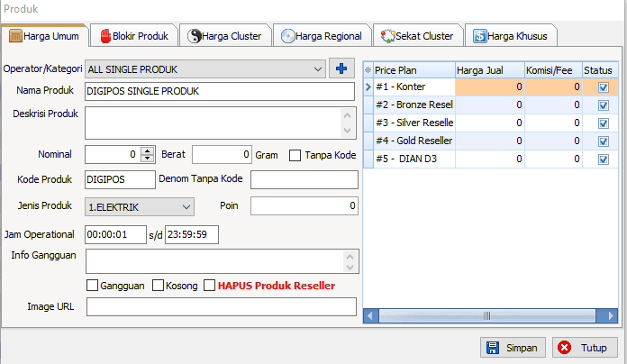
Task: Tick the Gangguan checkbox
Action: point(92,286)
